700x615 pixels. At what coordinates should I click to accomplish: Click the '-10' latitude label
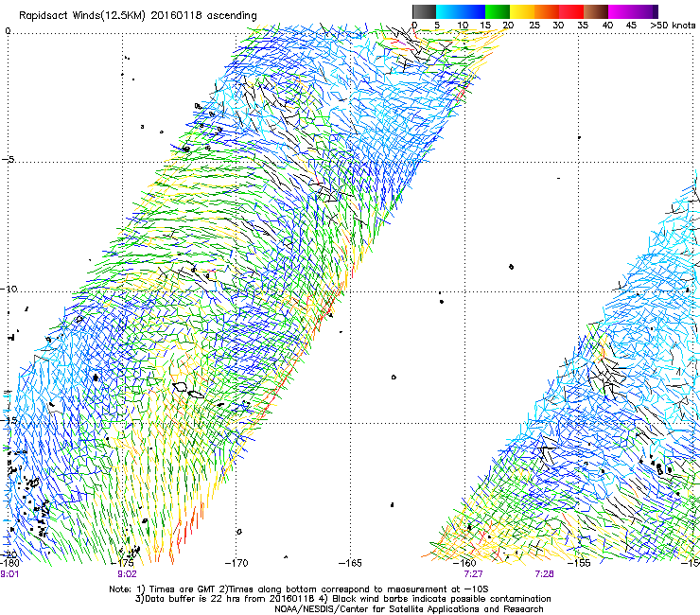[9, 289]
